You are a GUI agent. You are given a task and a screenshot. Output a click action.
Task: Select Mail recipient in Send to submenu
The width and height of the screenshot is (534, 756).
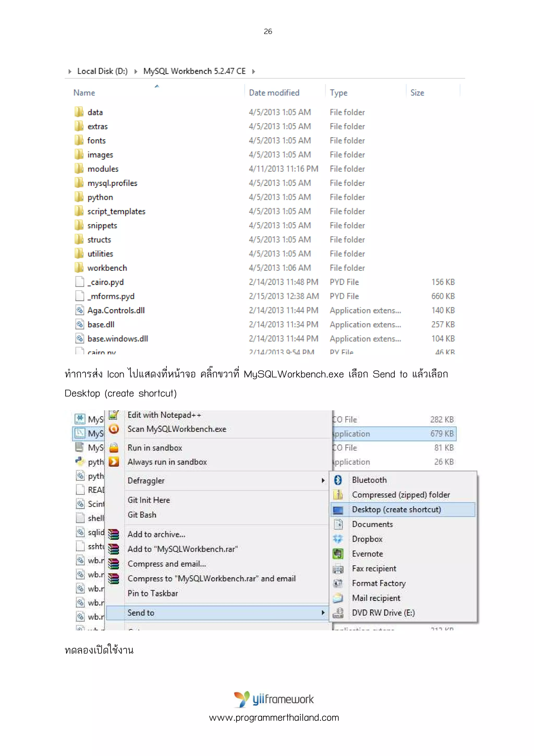click(x=376, y=598)
